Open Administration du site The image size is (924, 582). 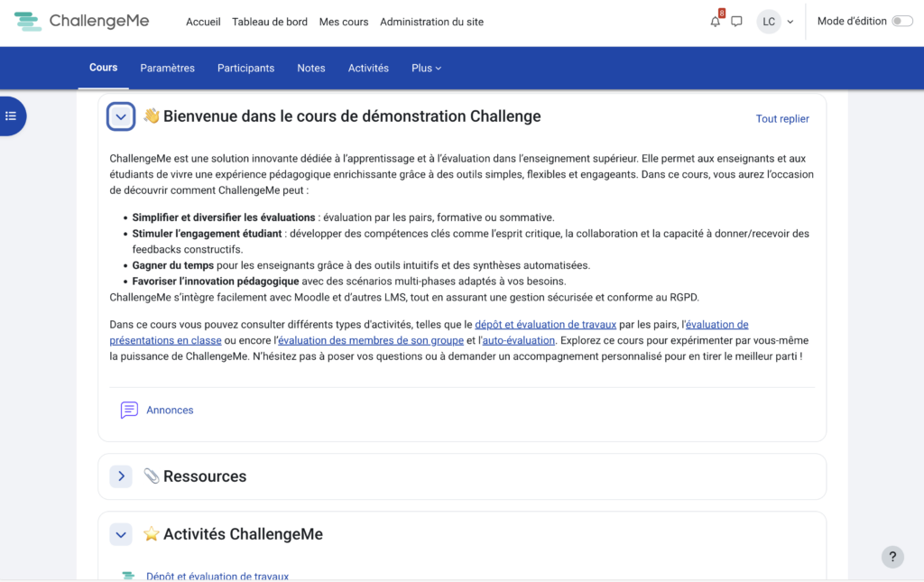click(x=431, y=22)
